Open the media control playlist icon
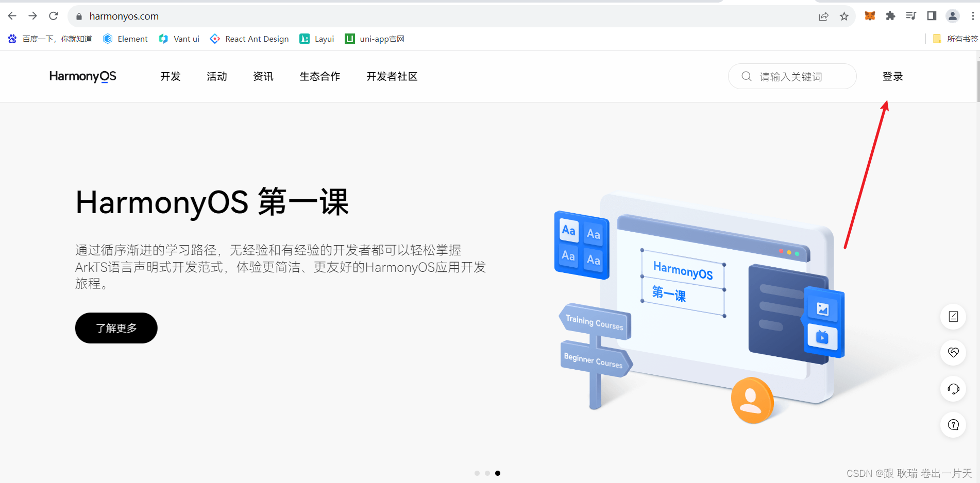The height and width of the screenshot is (483, 980). click(x=911, y=16)
